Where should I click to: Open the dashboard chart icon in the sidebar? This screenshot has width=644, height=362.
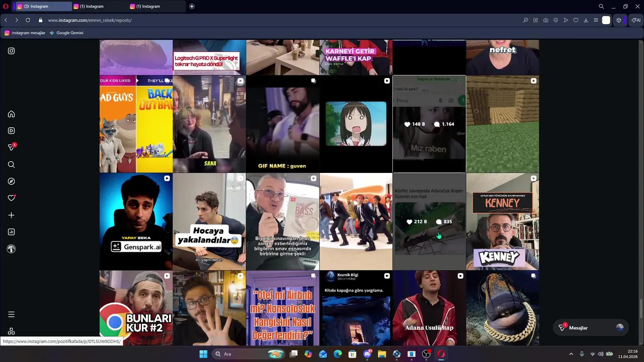click(11, 232)
